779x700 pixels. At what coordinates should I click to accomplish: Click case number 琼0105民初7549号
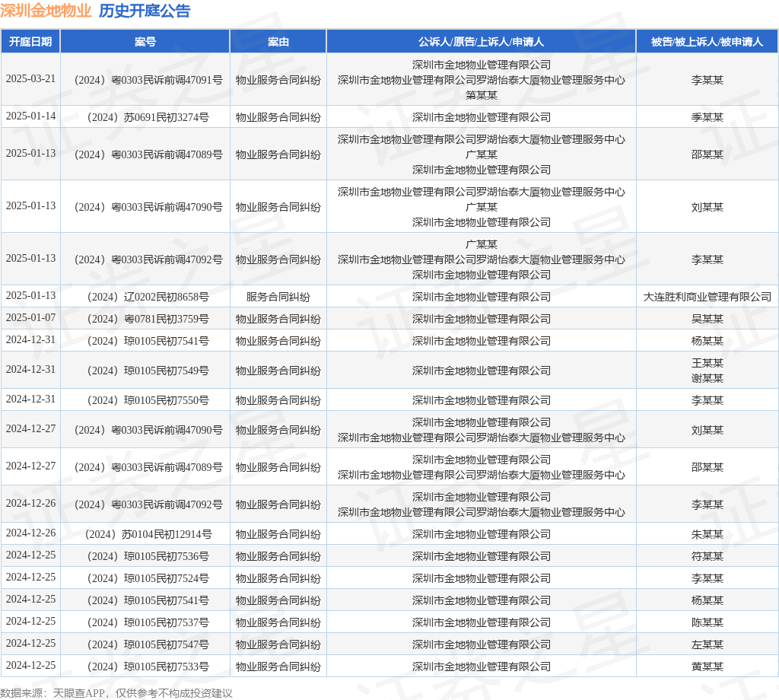click(x=148, y=371)
